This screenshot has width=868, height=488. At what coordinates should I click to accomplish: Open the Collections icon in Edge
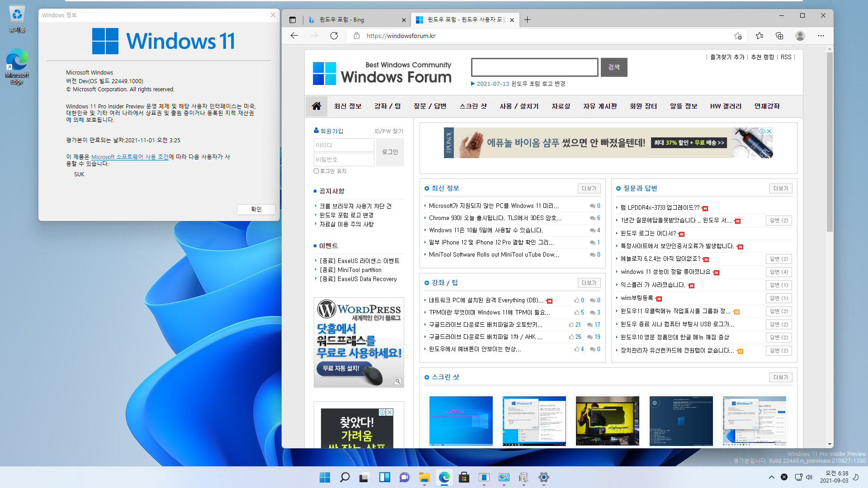779,36
